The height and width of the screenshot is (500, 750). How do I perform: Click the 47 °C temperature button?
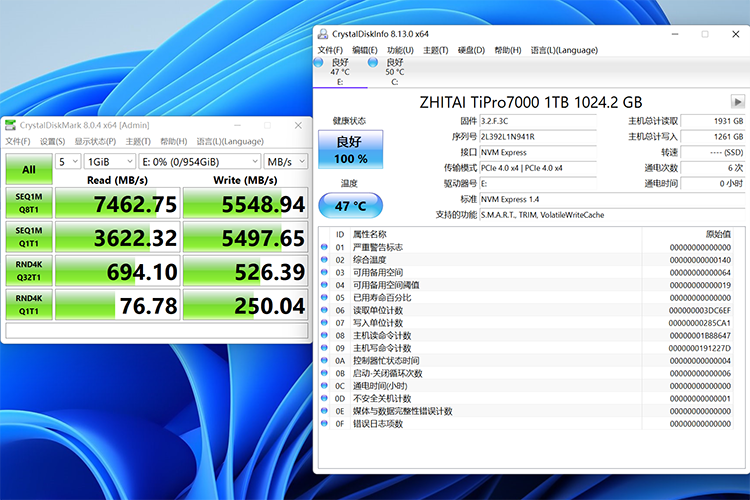(x=350, y=206)
